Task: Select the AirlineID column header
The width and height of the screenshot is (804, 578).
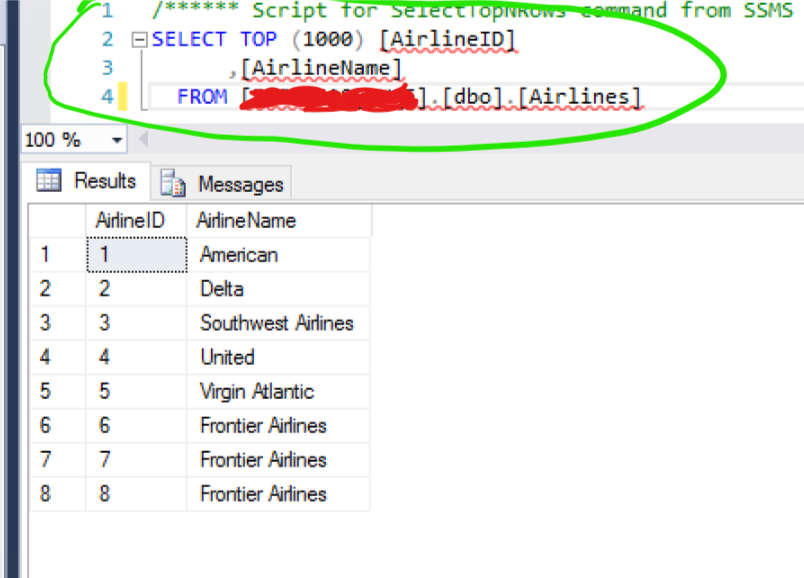Action: coord(136,220)
